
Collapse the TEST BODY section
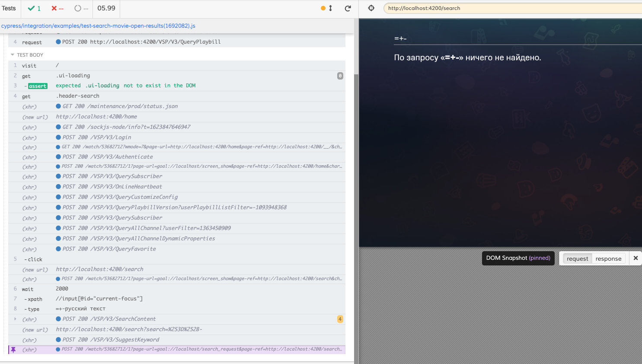[12, 55]
